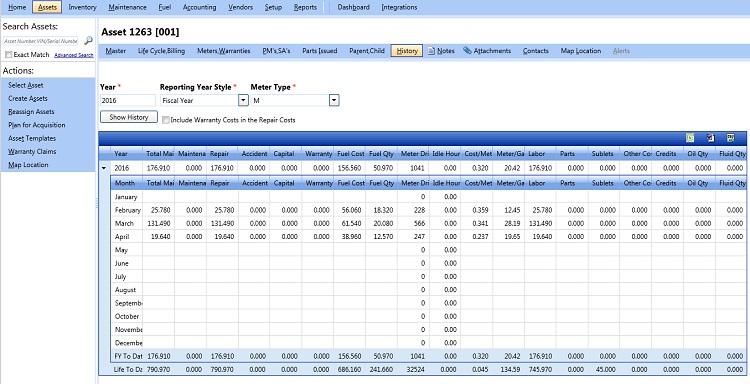Open the Dashboard menu item

point(353,7)
